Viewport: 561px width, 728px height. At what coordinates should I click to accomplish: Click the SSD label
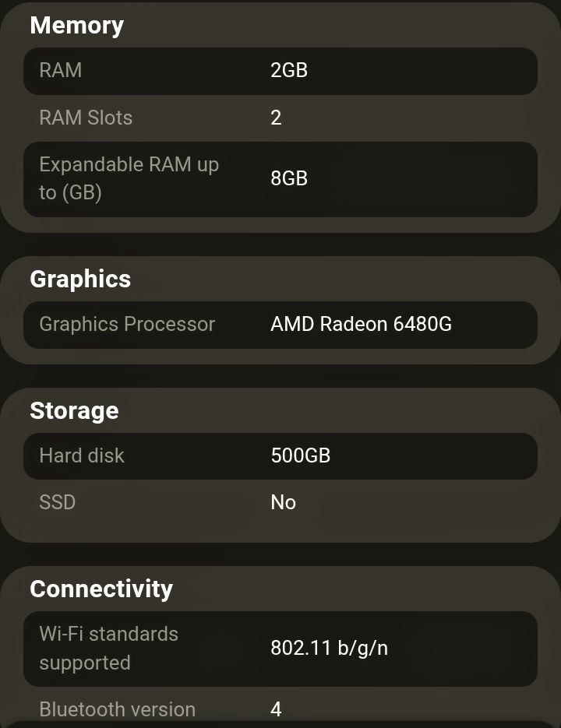click(x=58, y=502)
